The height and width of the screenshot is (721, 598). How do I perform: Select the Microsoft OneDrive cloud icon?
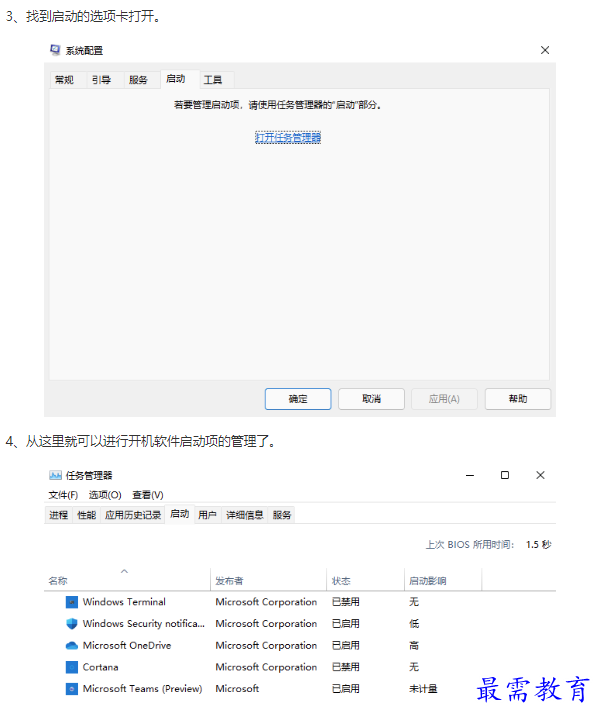coord(72,646)
